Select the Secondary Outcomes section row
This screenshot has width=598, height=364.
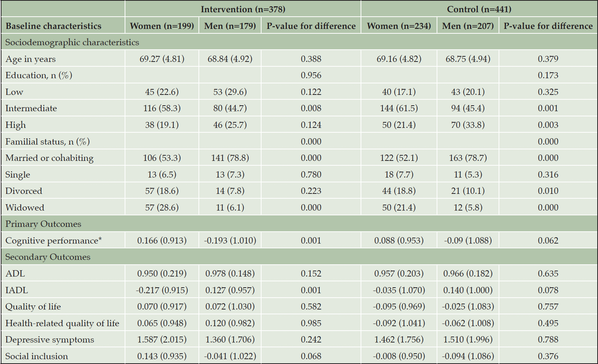(x=299, y=257)
